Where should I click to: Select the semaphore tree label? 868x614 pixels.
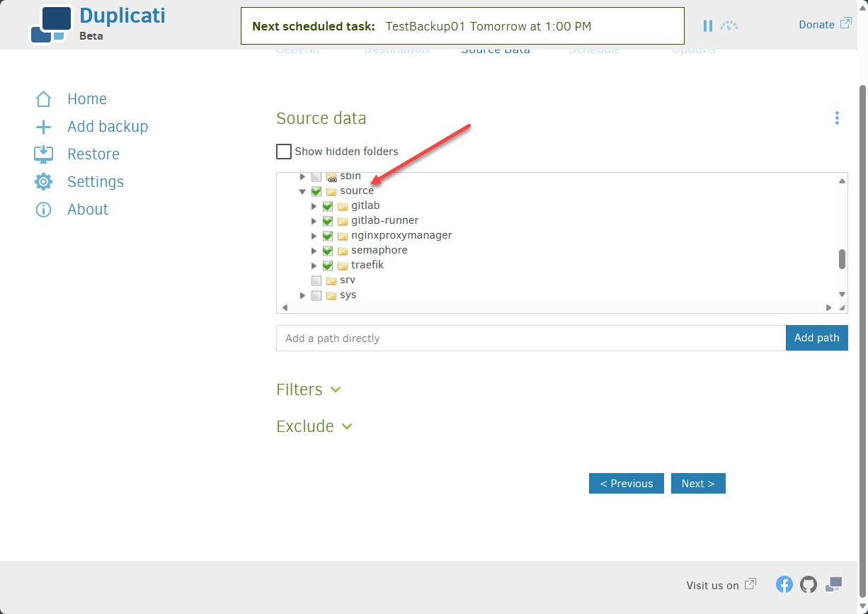coord(379,250)
